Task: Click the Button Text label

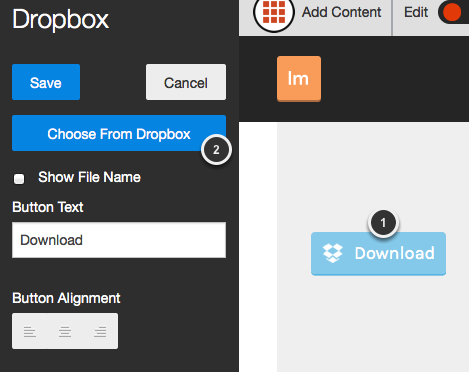Action: pyautogui.click(x=48, y=207)
